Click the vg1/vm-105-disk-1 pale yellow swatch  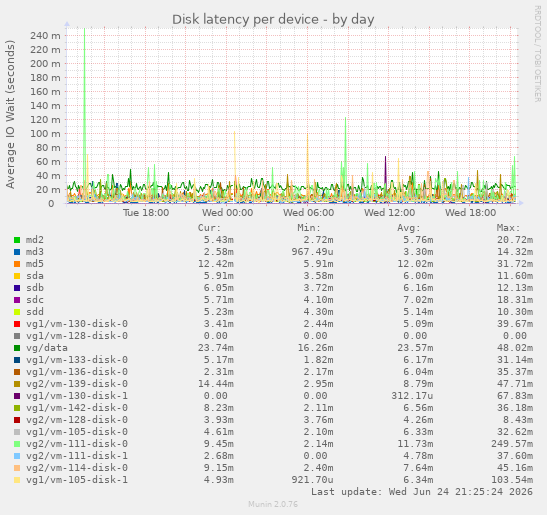(17, 480)
